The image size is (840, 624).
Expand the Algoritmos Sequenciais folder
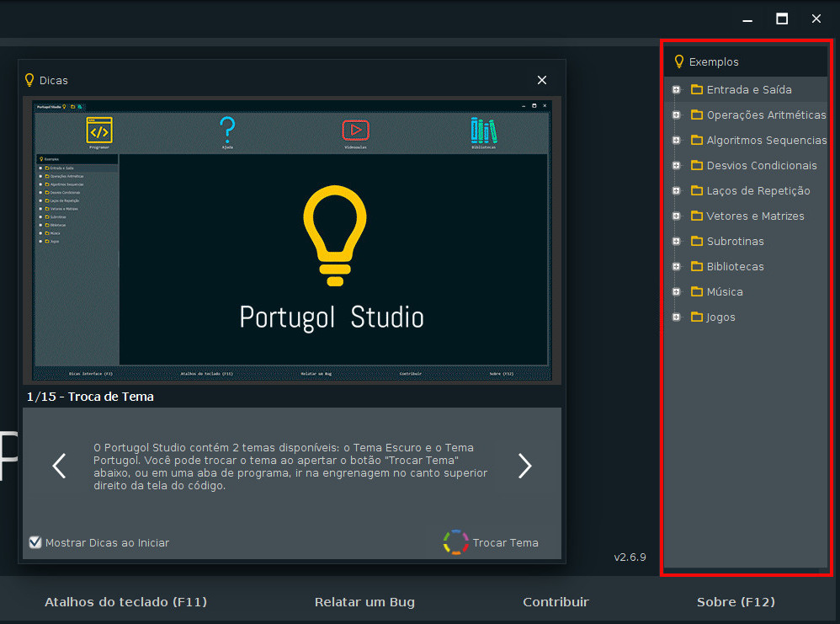tap(676, 141)
